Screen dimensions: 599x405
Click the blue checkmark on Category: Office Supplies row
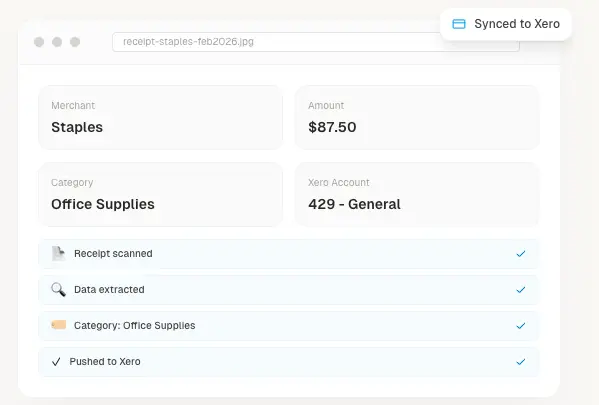click(x=521, y=326)
